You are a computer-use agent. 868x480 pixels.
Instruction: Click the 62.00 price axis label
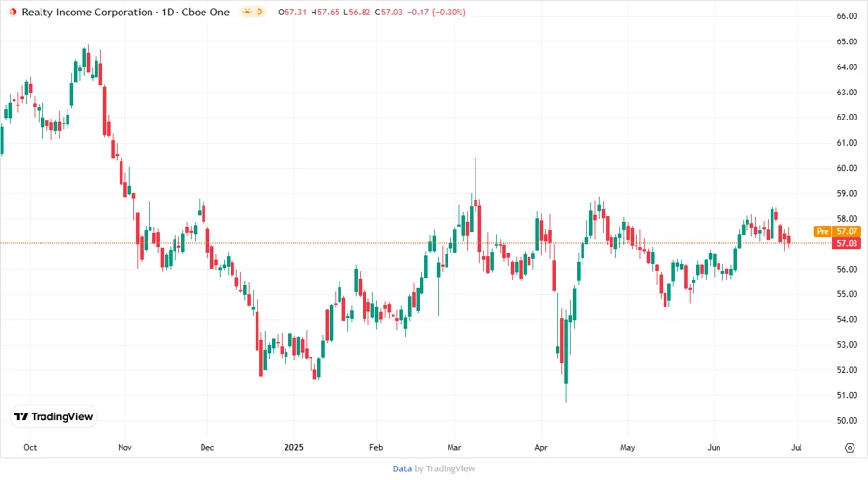(x=847, y=118)
